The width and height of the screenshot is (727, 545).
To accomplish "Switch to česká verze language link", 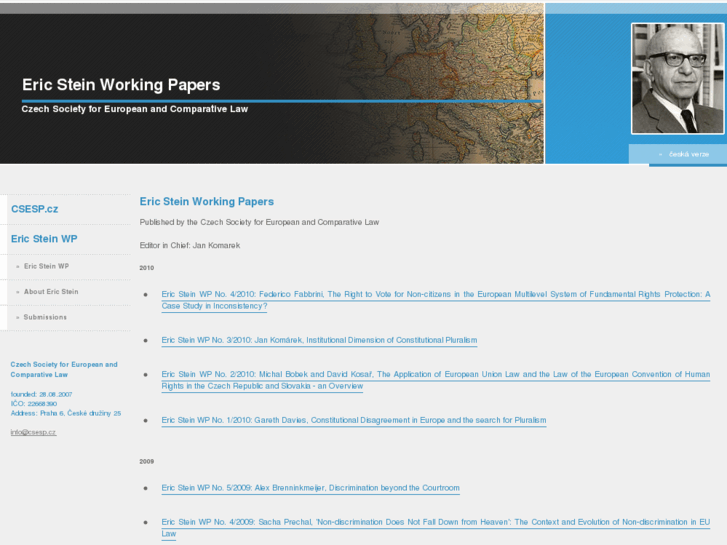I will pos(689,154).
